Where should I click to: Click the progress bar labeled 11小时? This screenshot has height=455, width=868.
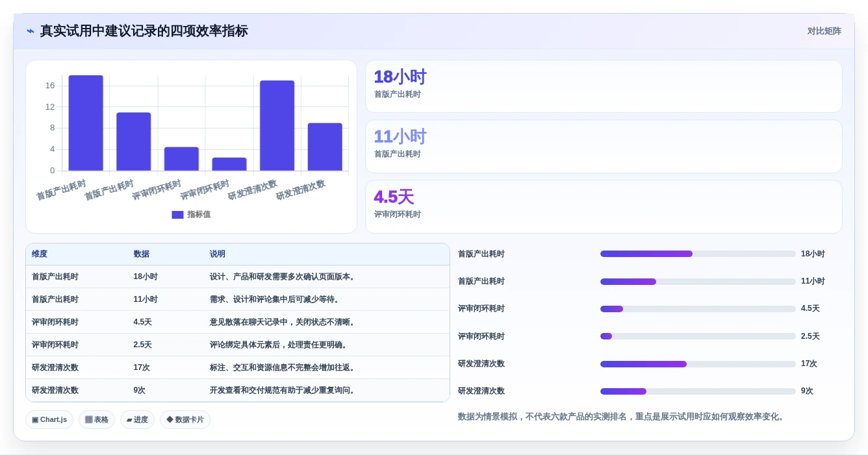click(698, 282)
